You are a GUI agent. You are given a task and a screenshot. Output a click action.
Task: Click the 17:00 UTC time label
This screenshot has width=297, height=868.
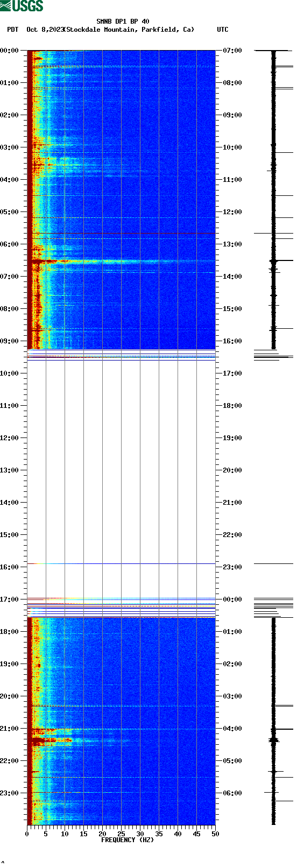point(232,373)
